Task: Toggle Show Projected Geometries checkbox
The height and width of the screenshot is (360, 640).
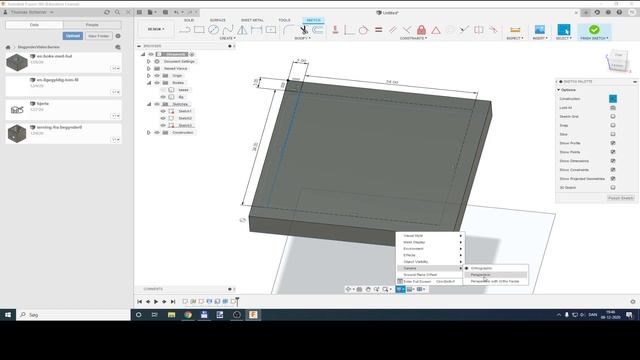Action: coord(613,179)
